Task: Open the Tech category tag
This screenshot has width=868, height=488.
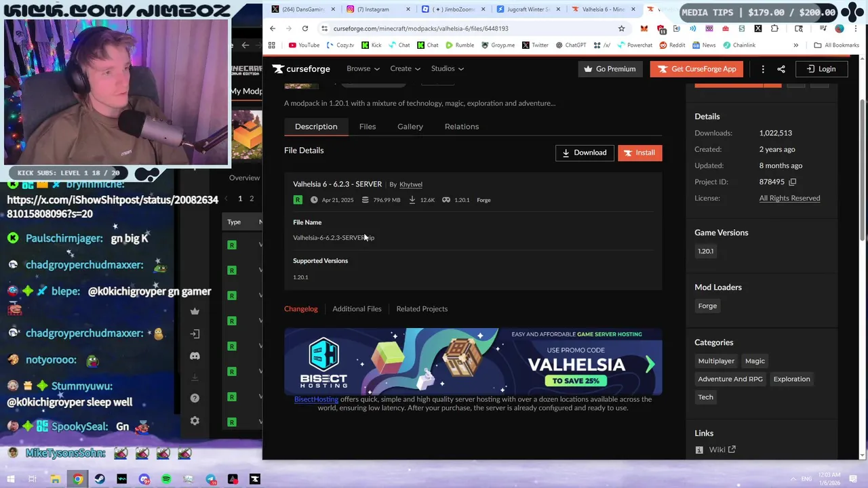Action: tap(705, 397)
